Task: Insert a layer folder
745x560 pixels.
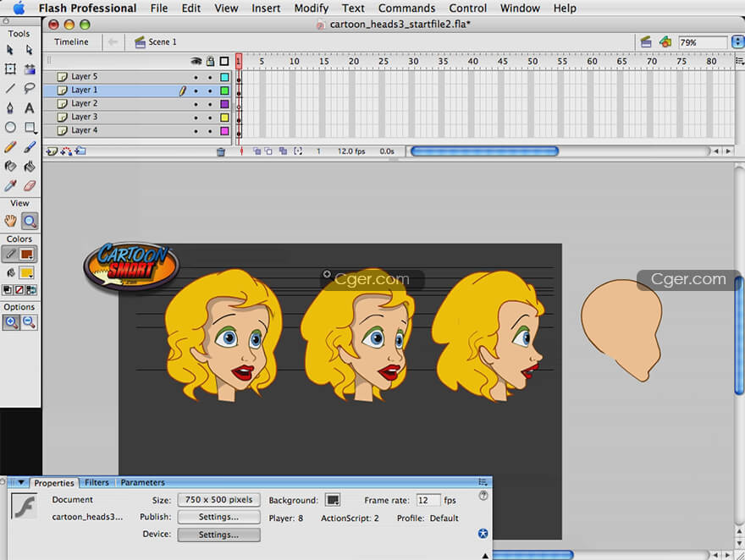Action: point(80,151)
